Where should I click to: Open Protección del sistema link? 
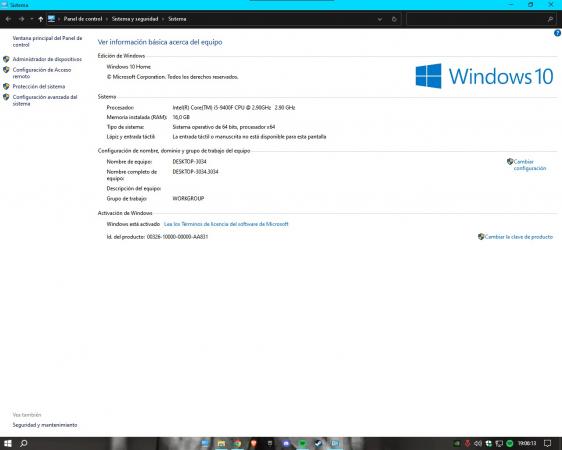click(x=39, y=86)
